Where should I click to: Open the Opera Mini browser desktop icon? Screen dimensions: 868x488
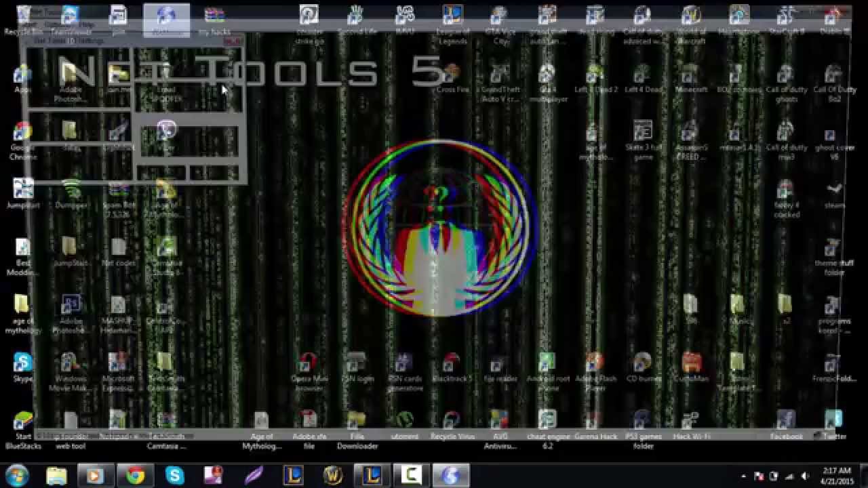pos(309,373)
